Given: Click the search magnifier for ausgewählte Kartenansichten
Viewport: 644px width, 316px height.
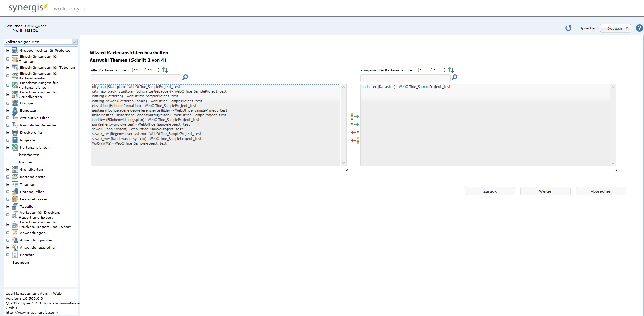Looking at the screenshot, I should click(454, 77).
